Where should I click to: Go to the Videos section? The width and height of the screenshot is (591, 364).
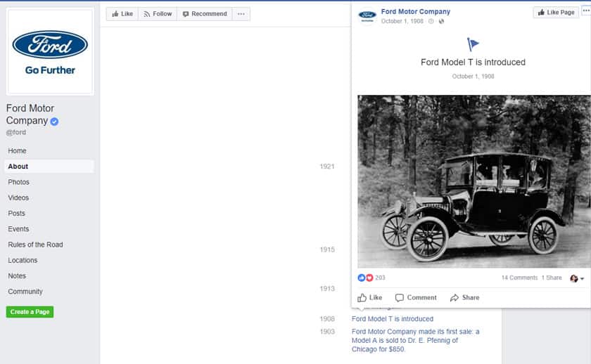18,197
